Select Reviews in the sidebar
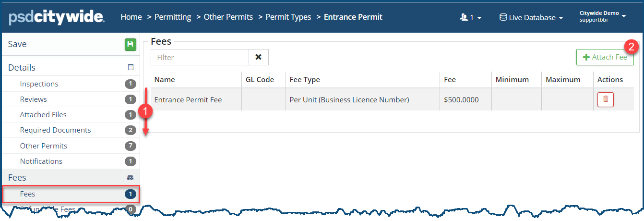The width and height of the screenshot is (644, 221). (34, 99)
